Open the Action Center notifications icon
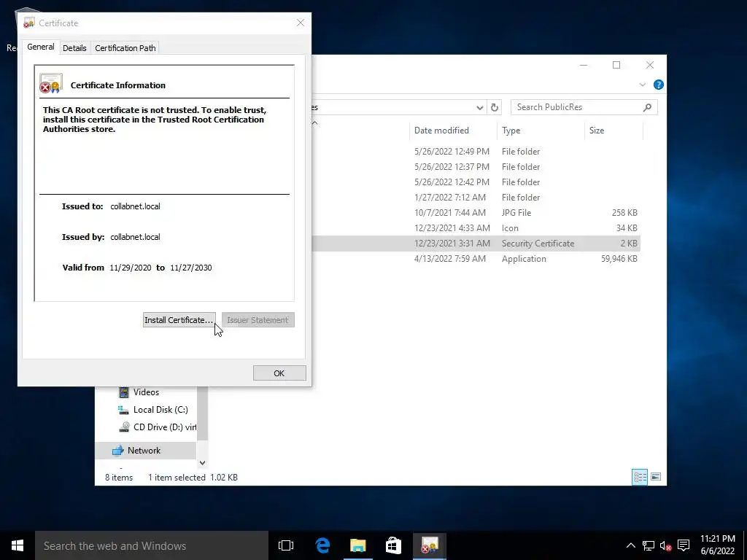This screenshot has height=560, width=747. coord(684,545)
